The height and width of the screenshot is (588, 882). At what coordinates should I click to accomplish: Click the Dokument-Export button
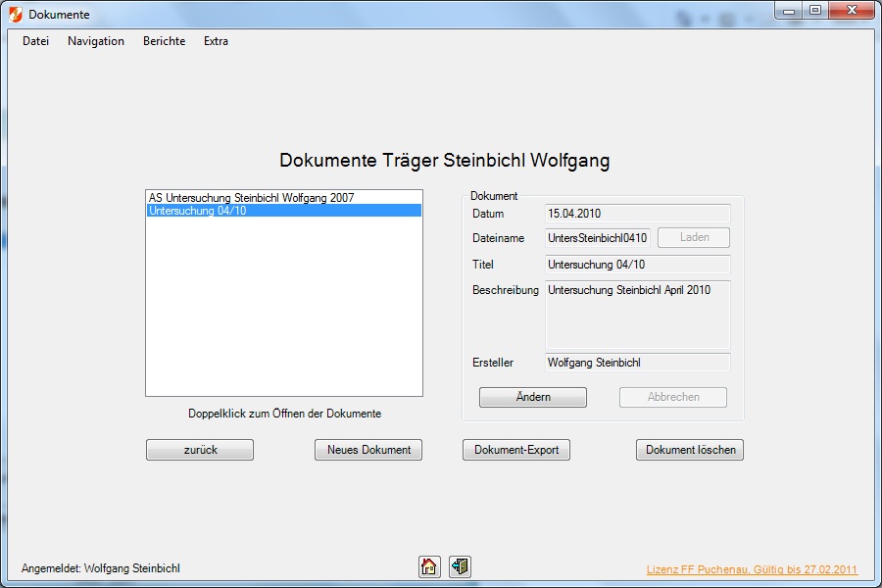point(516,450)
